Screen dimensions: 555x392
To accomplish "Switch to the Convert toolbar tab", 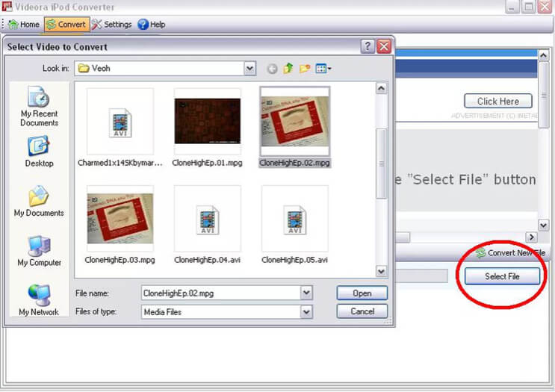I will pos(67,25).
